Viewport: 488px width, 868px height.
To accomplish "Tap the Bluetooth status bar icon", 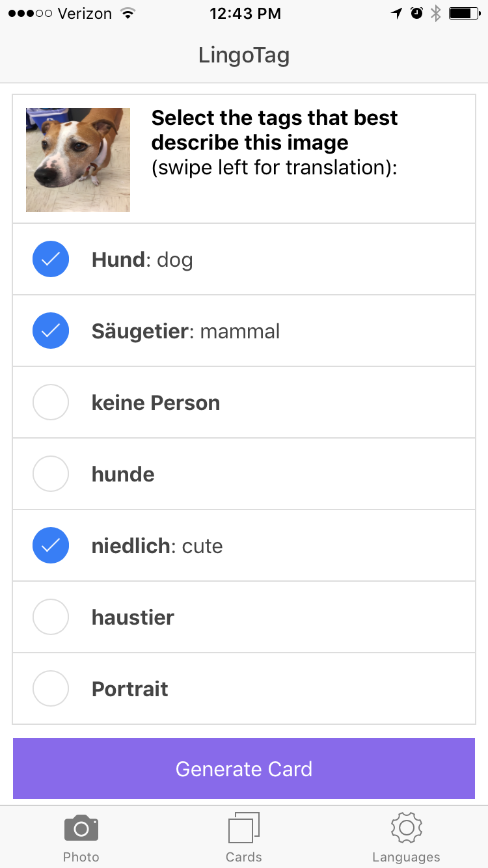I will [x=436, y=13].
